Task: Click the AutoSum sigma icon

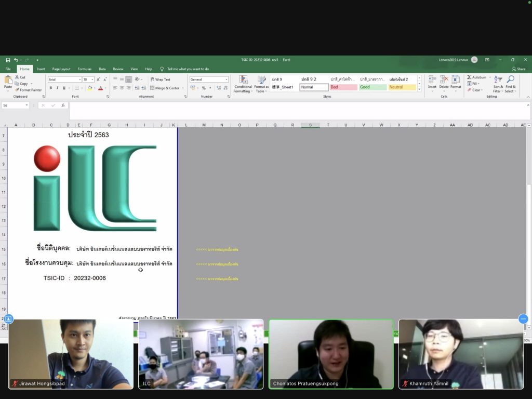Action: [x=469, y=77]
